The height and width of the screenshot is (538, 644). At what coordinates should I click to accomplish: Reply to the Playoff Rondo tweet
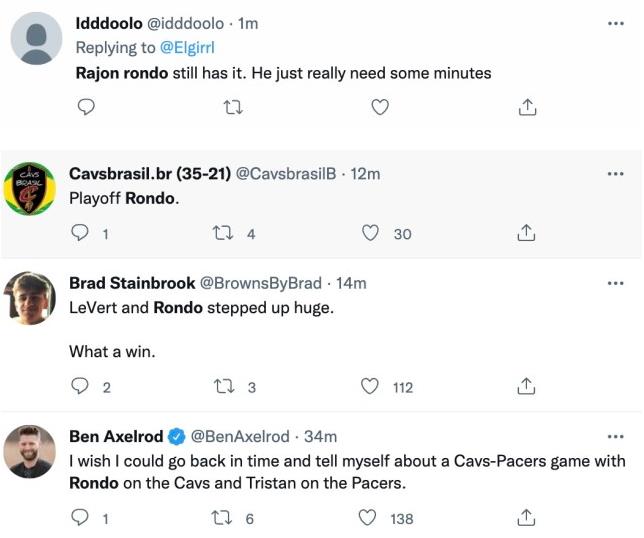tap(81, 234)
